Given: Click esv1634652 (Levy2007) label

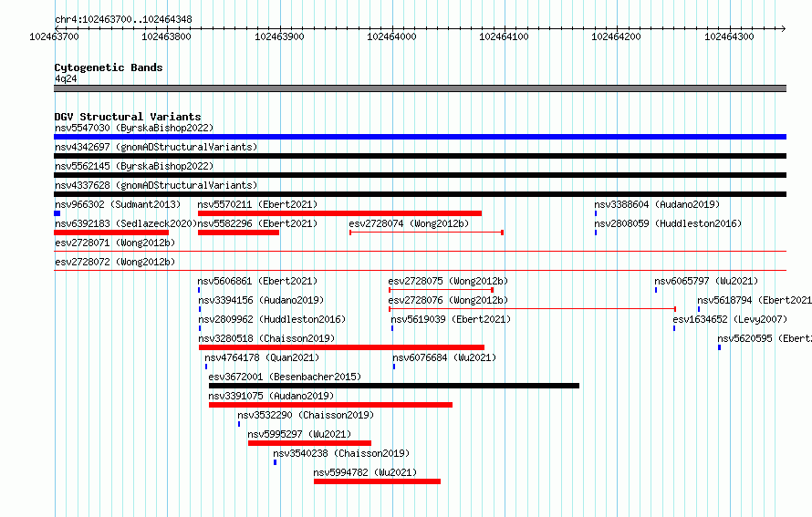Looking at the screenshot, I should 730,319.
